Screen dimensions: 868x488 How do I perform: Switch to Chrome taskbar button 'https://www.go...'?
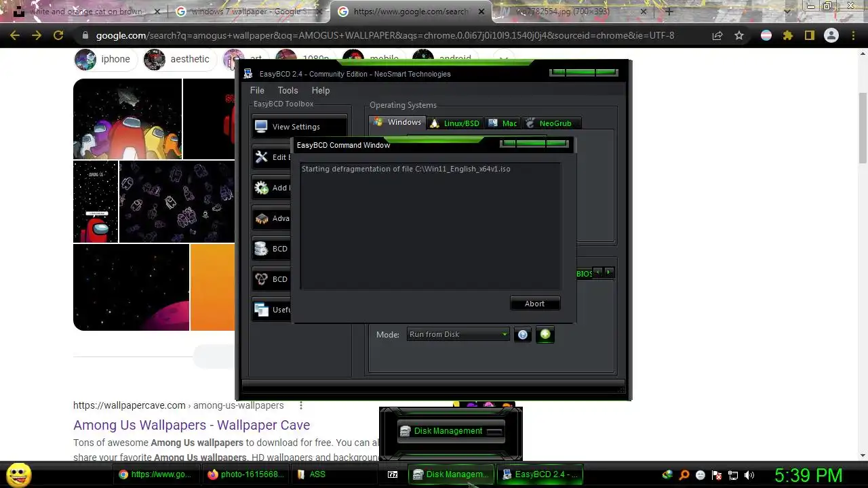point(157,474)
